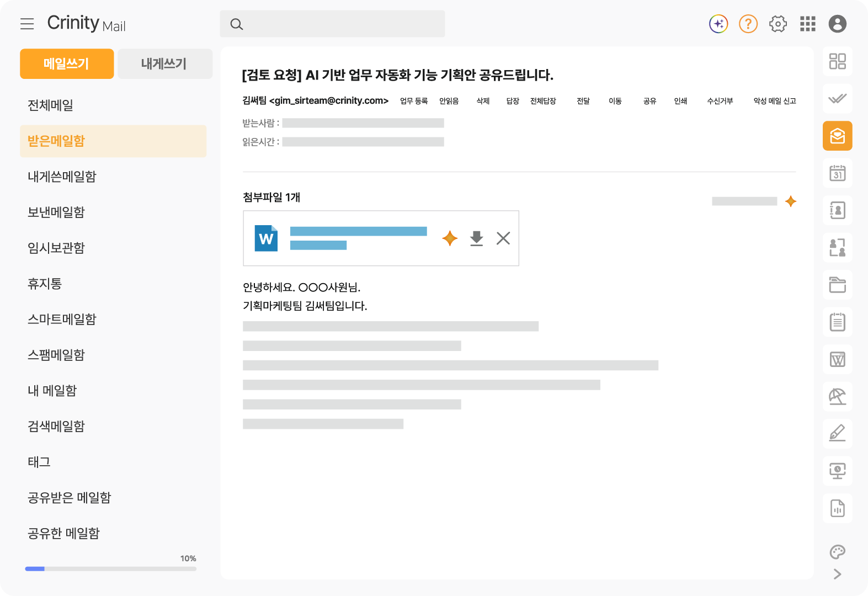Click 전달 to forward the mail
The width and height of the screenshot is (868, 596).
[583, 101]
